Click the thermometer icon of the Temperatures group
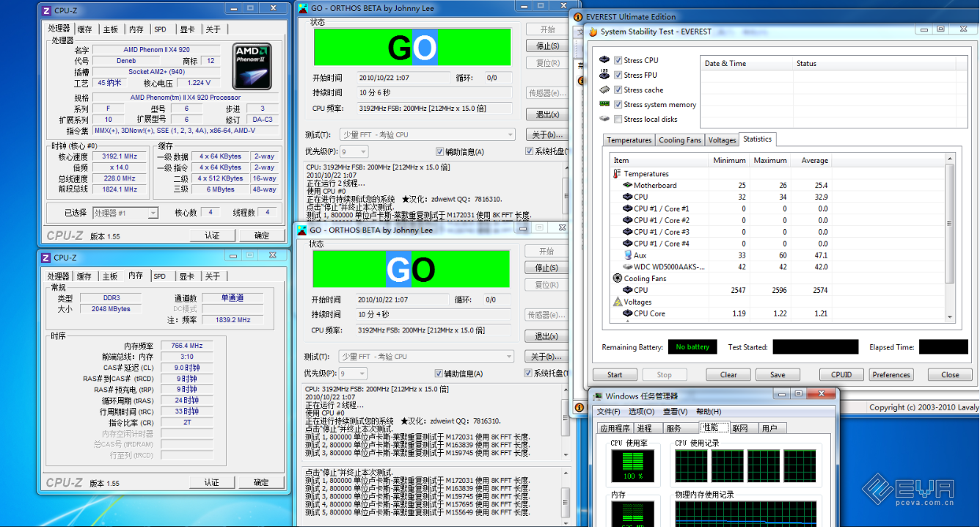This screenshot has width=980, height=527. coord(617,174)
